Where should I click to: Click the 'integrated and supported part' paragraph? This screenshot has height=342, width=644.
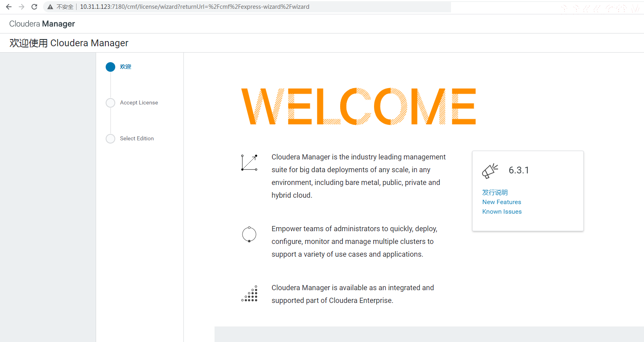pos(353,294)
